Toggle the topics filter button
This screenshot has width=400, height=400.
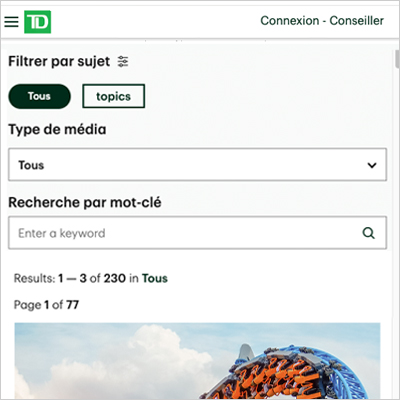coord(113,96)
